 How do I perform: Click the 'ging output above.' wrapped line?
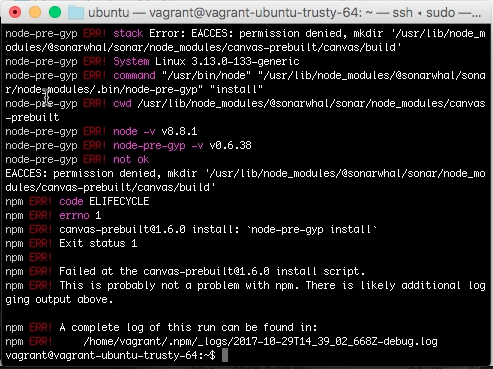click(x=59, y=299)
